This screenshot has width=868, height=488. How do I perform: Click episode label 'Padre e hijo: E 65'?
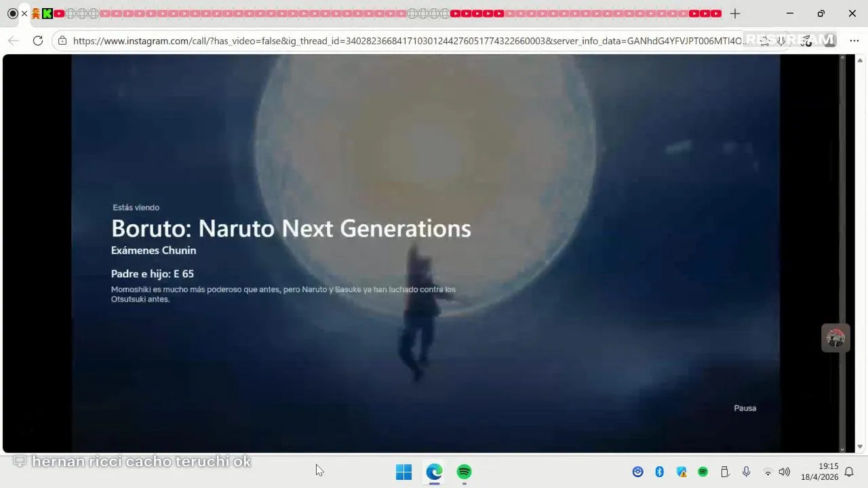(153, 274)
